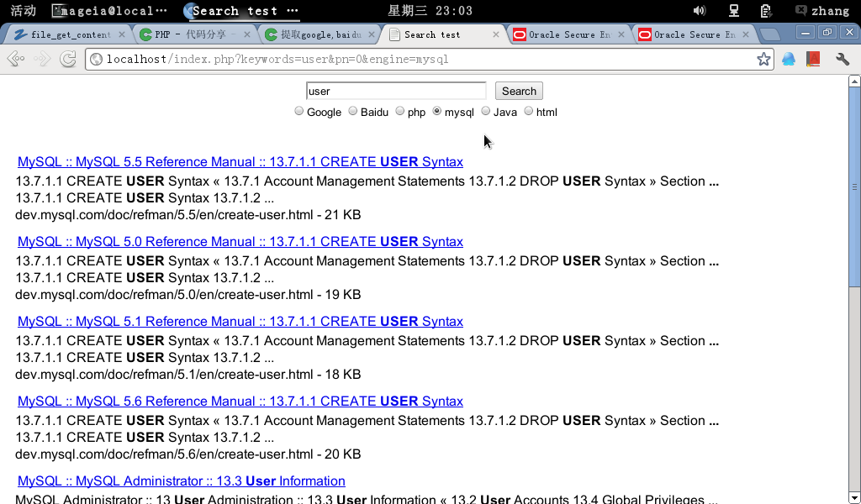Select the Google search engine radio
Screen dimensions: 861x504
[299, 111]
